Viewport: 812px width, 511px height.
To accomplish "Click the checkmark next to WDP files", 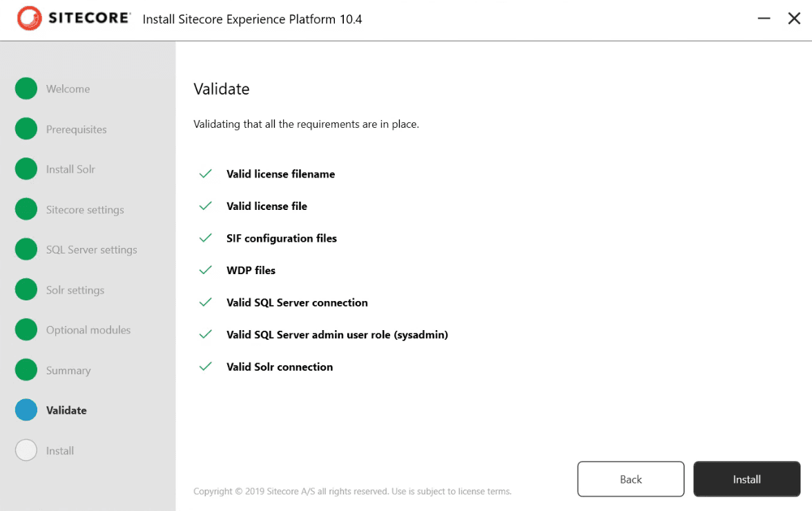I will click(206, 270).
